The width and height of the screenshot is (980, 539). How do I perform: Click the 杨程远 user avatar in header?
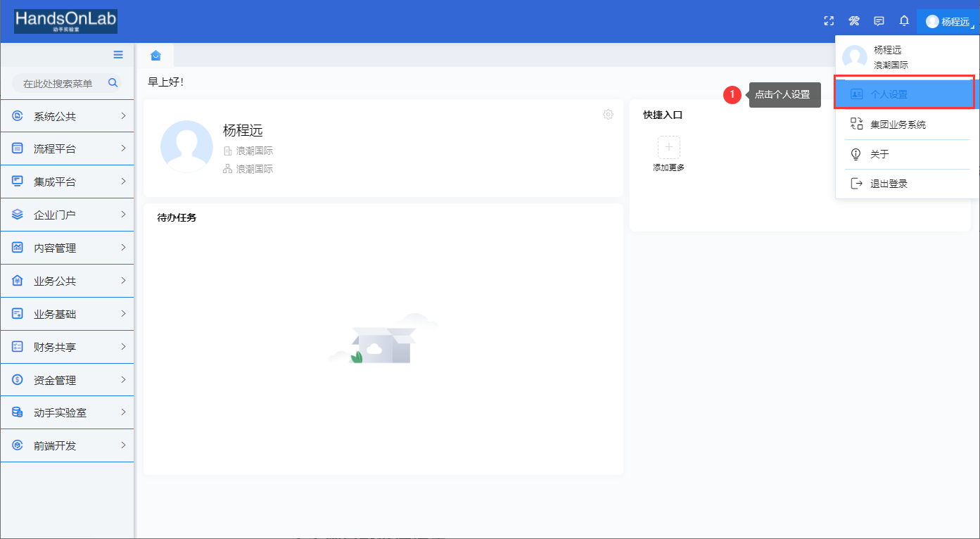tap(932, 22)
